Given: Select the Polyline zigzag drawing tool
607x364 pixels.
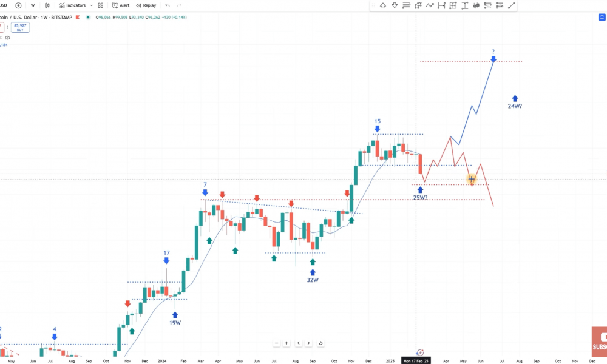Looking at the screenshot, I should [x=430, y=5].
